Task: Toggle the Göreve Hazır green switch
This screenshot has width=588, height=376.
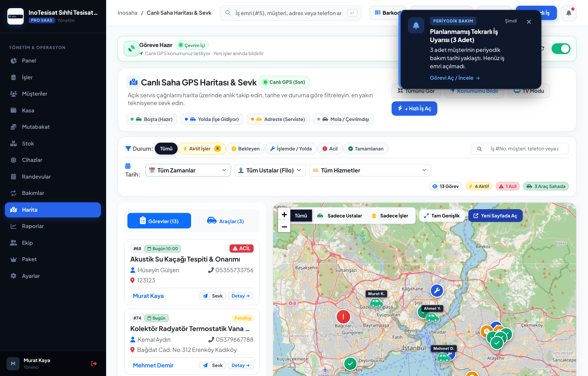Action: coord(561,49)
